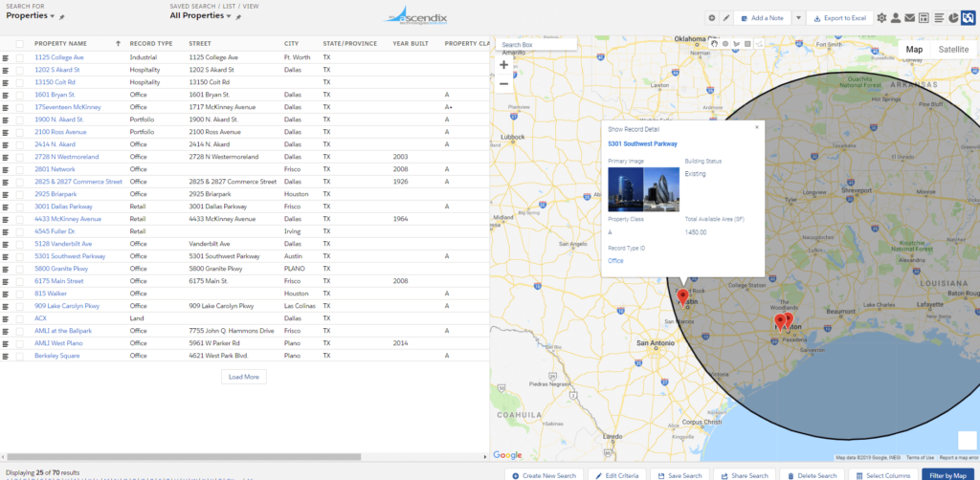Click the Add a Note button
Screen dimensions: 980x480
(x=763, y=18)
